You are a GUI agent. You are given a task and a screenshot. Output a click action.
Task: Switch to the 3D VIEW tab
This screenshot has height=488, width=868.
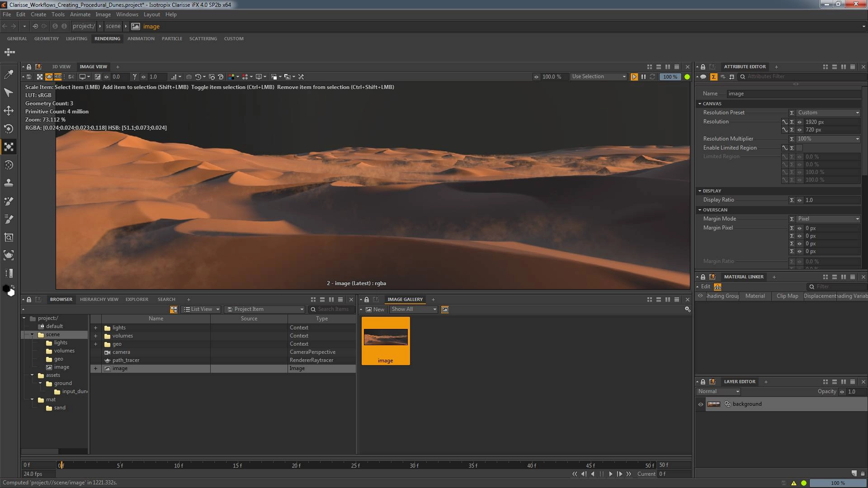pos(61,67)
